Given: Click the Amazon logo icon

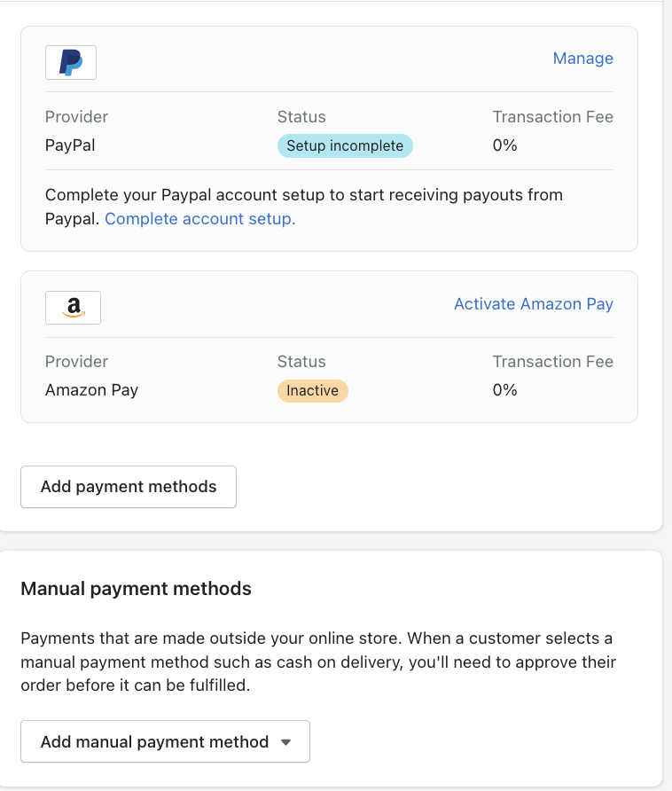Looking at the screenshot, I should [74, 308].
